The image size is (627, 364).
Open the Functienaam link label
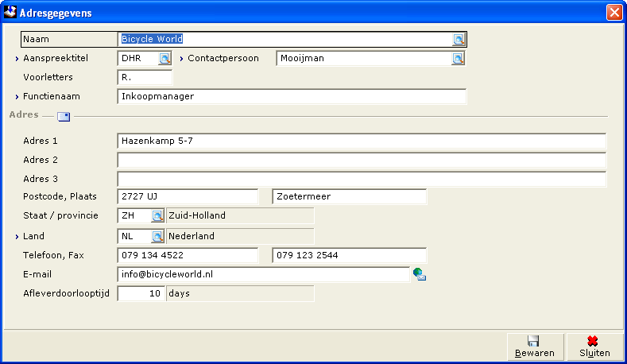click(52, 96)
